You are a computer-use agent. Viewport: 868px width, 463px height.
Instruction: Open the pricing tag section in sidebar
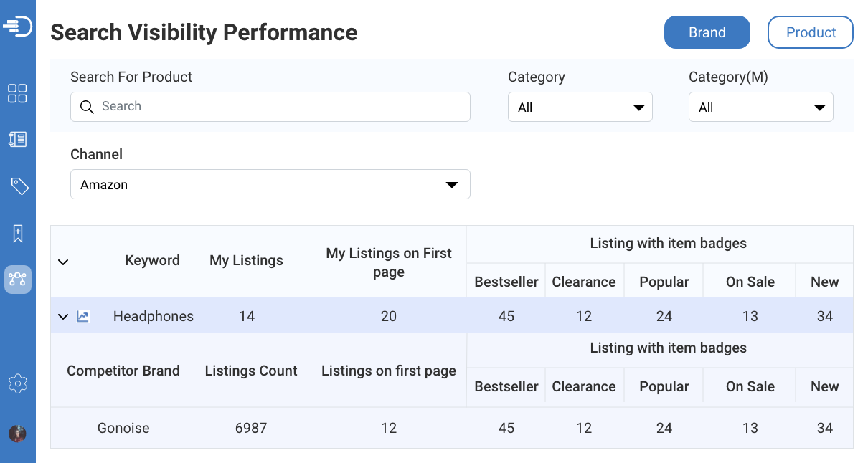point(17,186)
